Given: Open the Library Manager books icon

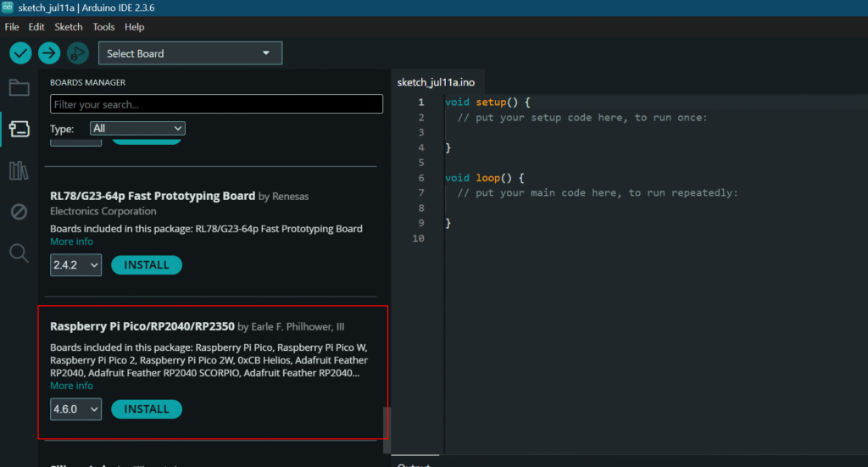Looking at the screenshot, I should click(x=19, y=170).
